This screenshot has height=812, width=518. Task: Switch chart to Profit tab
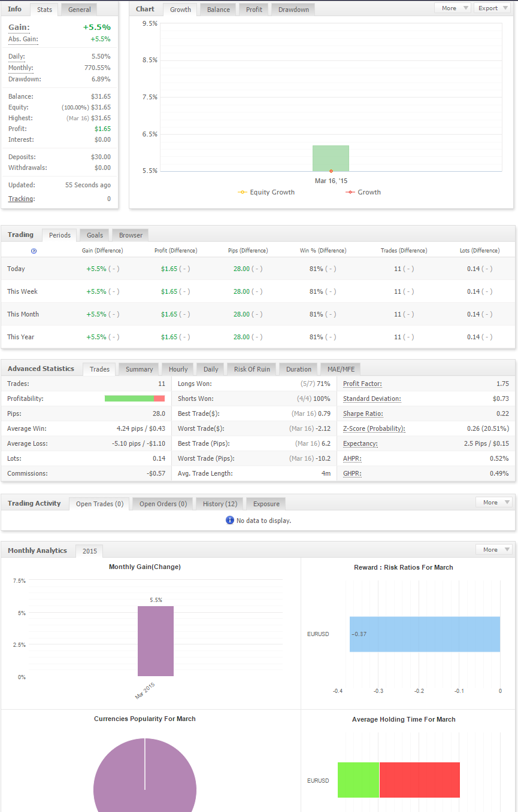click(254, 10)
